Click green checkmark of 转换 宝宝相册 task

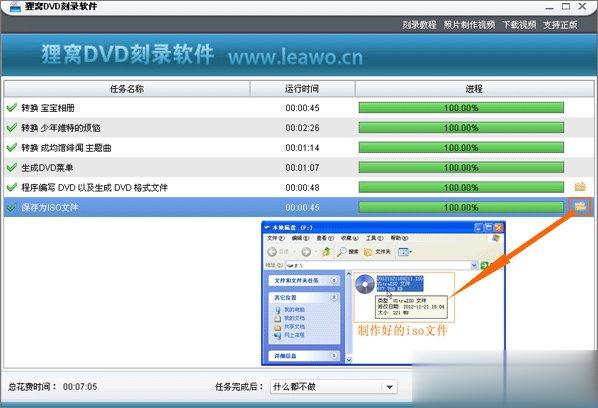coord(12,108)
